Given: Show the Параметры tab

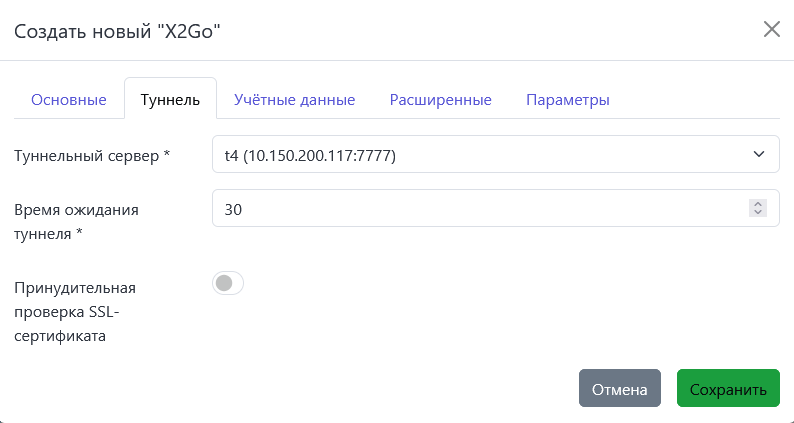Looking at the screenshot, I should click(568, 100).
